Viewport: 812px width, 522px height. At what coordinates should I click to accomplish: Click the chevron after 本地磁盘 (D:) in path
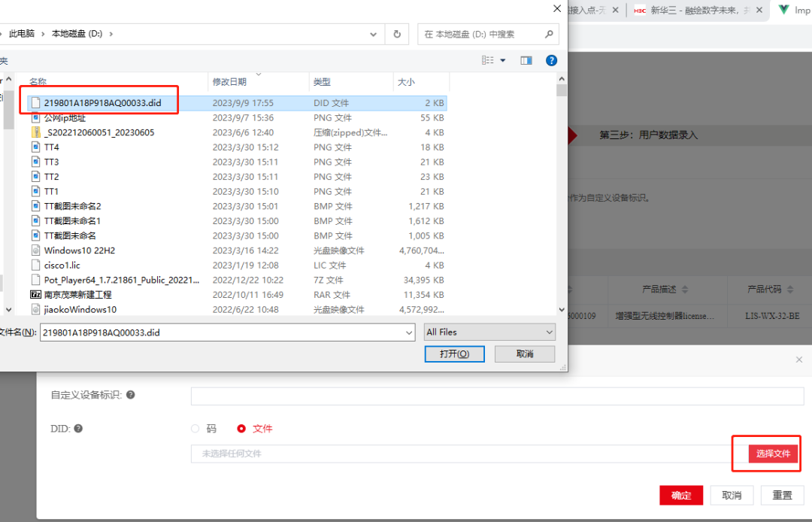tap(111, 34)
